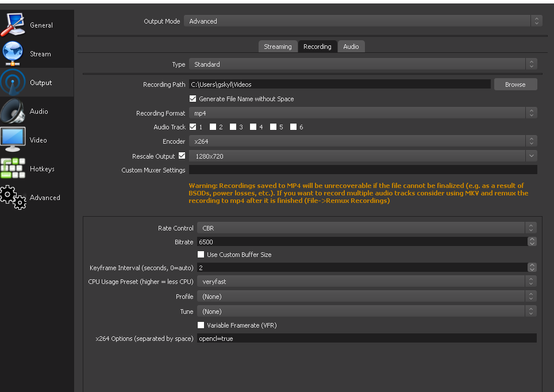This screenshot has width=554, height=392.
Task: Click the Bitrate spinner arrows
Action: [532, 241]
